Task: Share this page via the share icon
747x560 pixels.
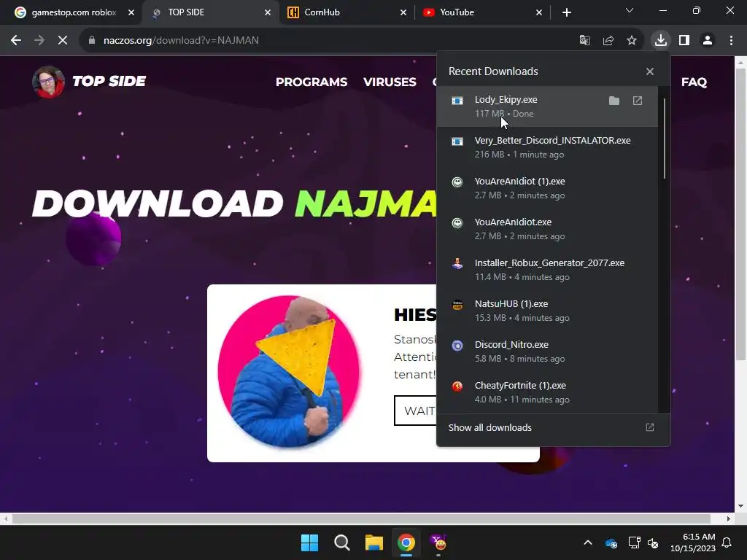Action: tap(608, 41)
